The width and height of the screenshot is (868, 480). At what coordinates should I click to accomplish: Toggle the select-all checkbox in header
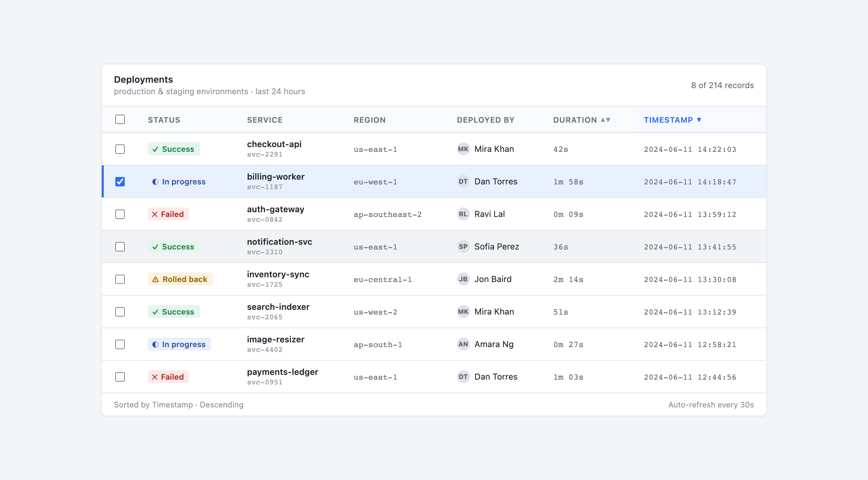[x=120, y=119]
